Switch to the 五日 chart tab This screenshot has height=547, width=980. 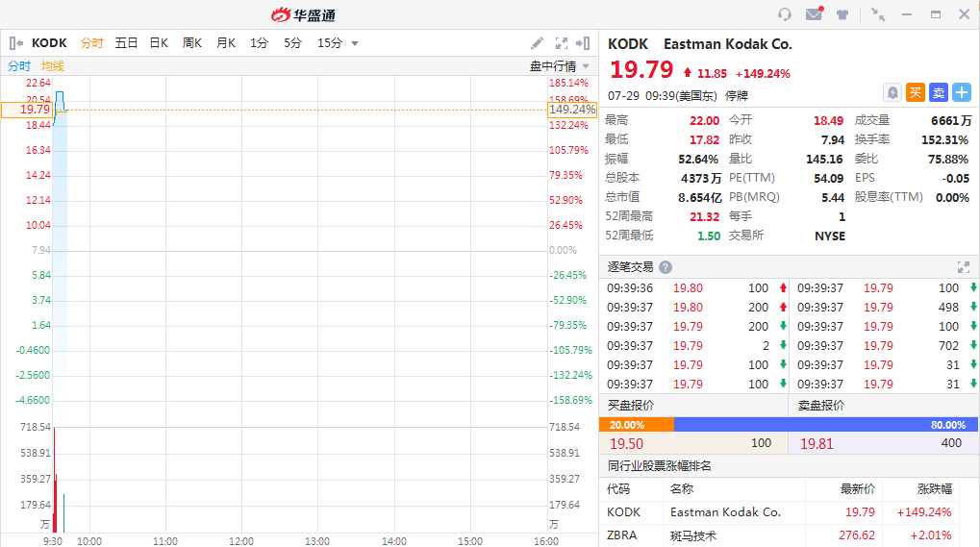tap(126, 43)
